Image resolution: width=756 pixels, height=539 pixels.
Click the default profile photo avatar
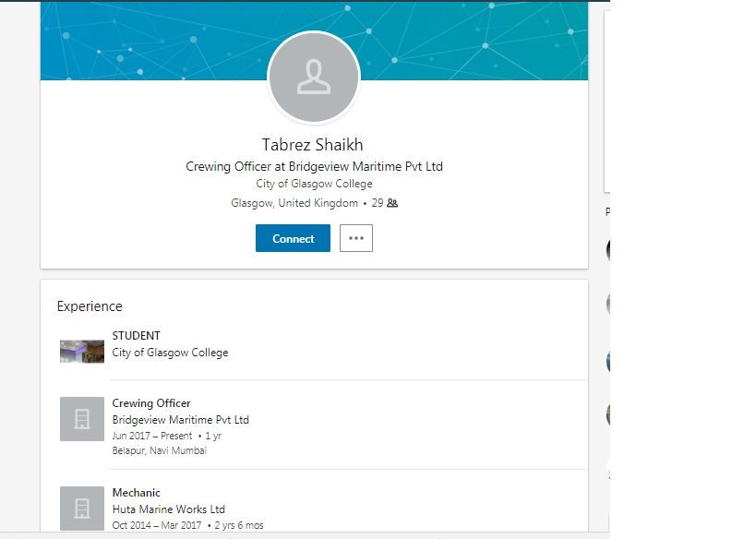[x=314, y=78]
